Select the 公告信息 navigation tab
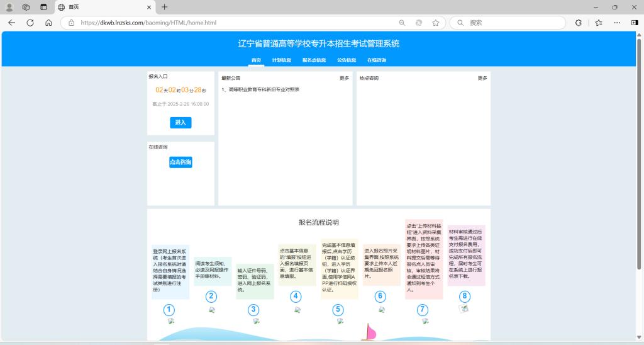 pos(347,60)
